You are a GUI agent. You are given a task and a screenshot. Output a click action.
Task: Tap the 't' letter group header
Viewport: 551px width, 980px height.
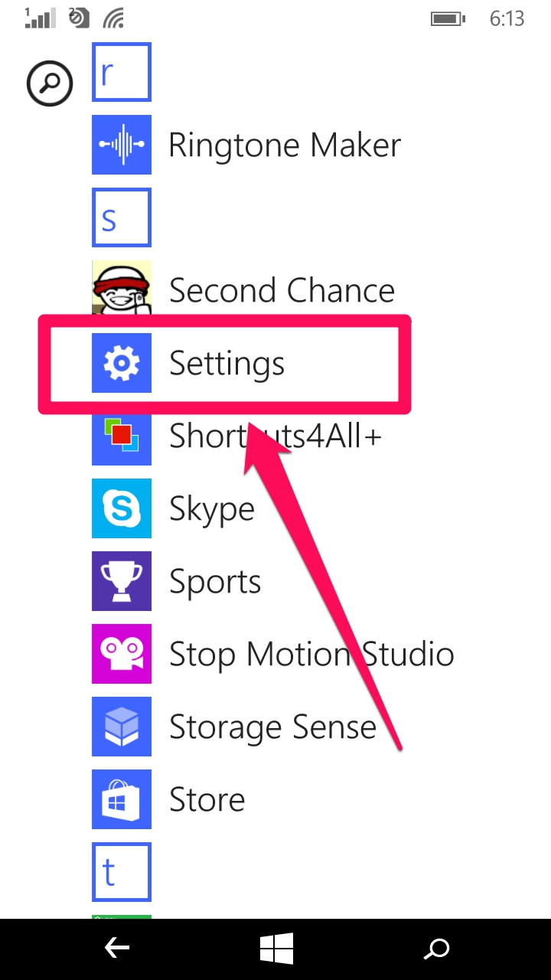(x=122, y=872)
